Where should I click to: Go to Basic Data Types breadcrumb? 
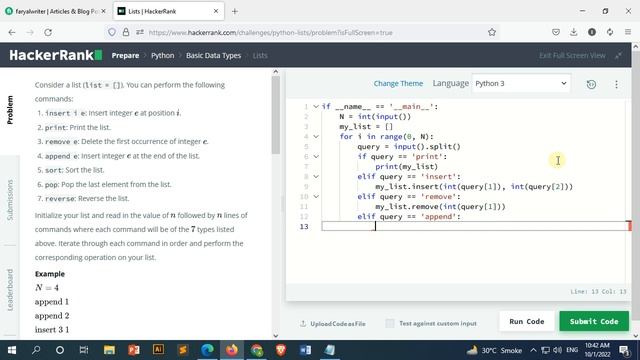pyautogui.click(x=213, y=56)
